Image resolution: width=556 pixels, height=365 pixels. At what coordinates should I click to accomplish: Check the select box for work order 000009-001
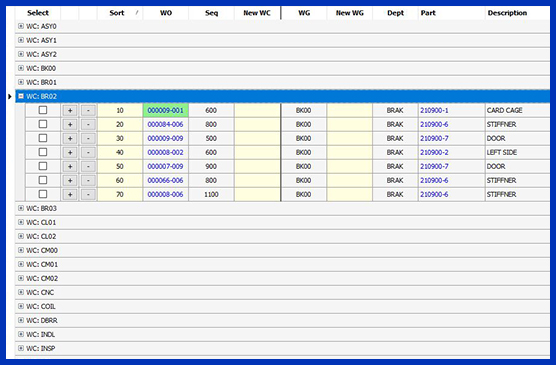[43, 110]
